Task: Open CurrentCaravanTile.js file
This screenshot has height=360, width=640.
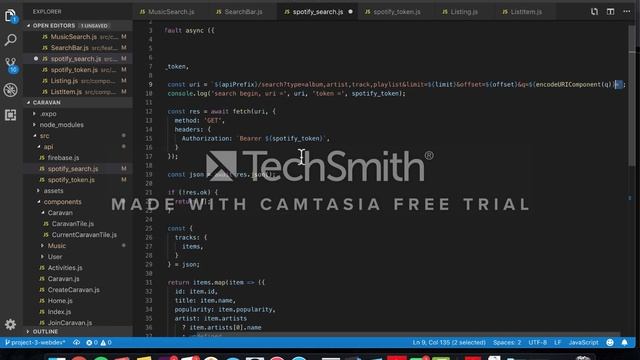Action: tap(78, 235)
